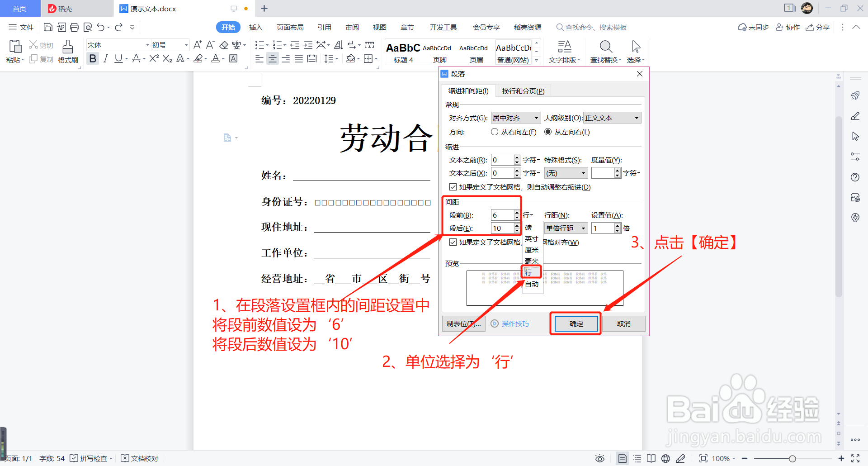
Task: Click zoom in plus button
Action: pyautogui.click(x=841, y=458)
